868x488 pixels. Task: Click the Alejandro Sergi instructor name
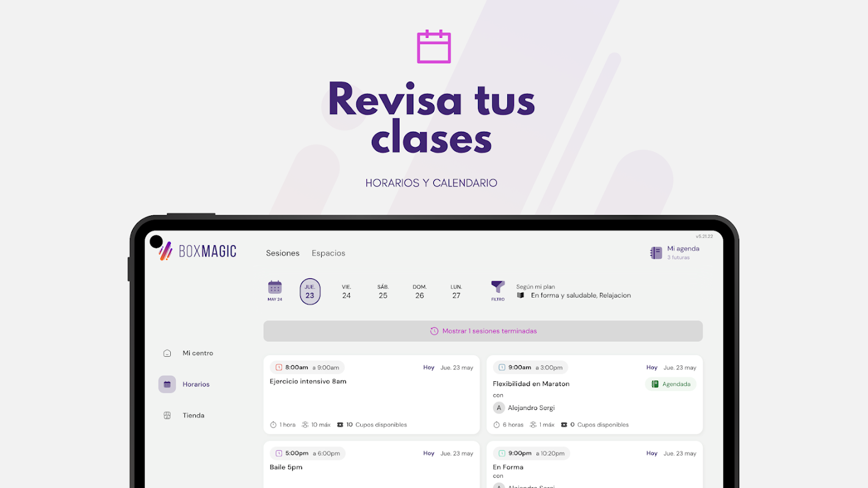[531, 407]
